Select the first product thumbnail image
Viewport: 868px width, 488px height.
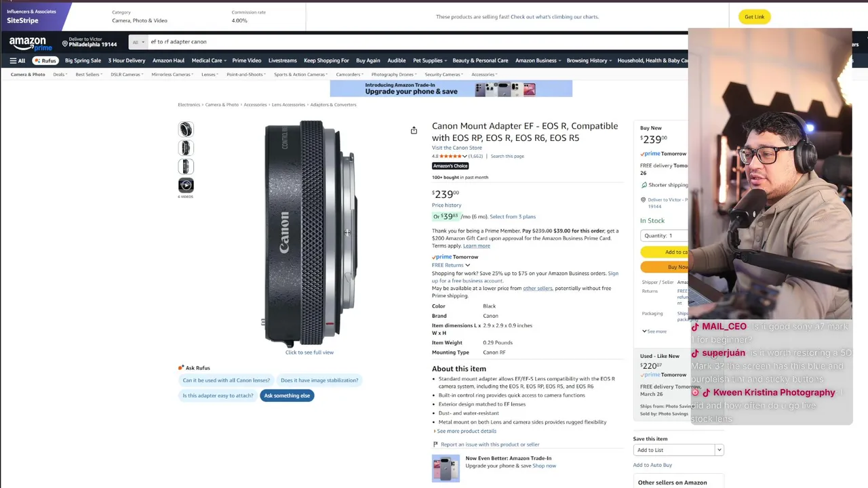[x=186, y=129]
